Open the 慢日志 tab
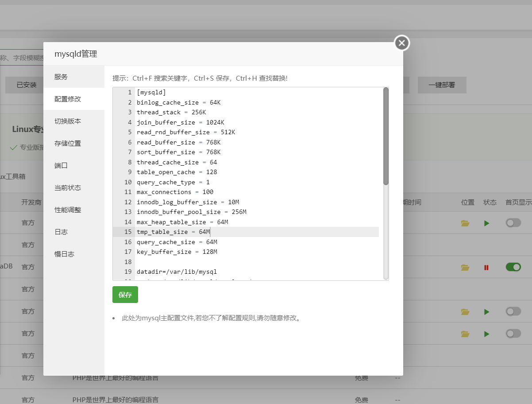The height and width of the screenshot is (404, 532). [x=74, y=254]
